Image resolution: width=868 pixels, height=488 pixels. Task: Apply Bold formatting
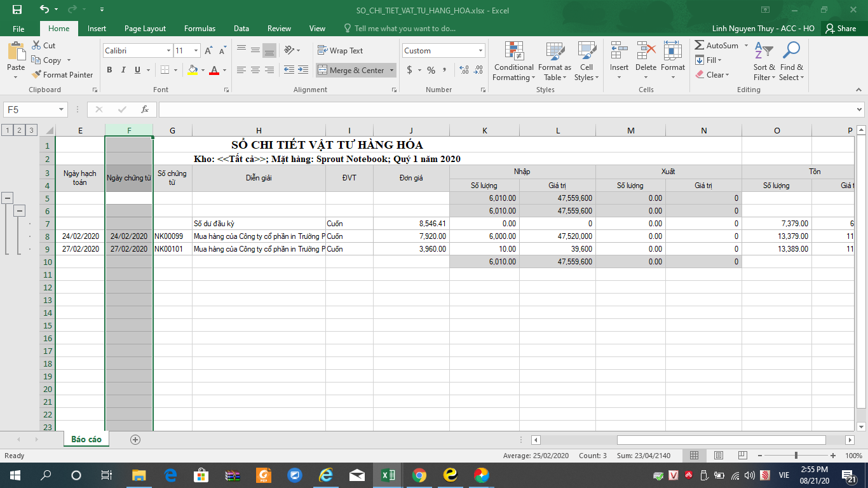[x=109, y=70]
